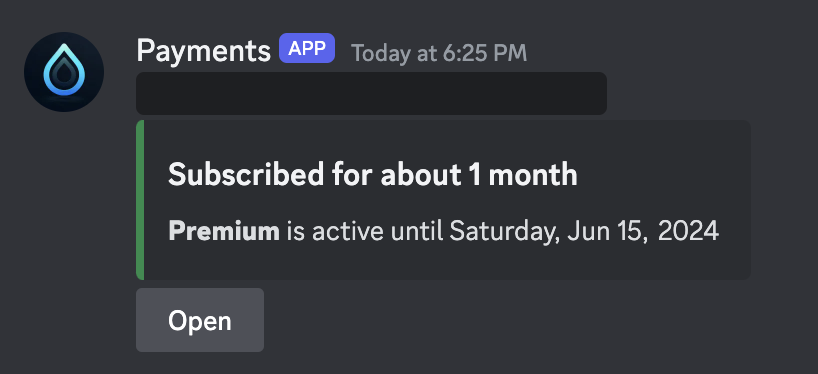Click the Today at 6:25 PM timestamp

(x=439, y=53)
